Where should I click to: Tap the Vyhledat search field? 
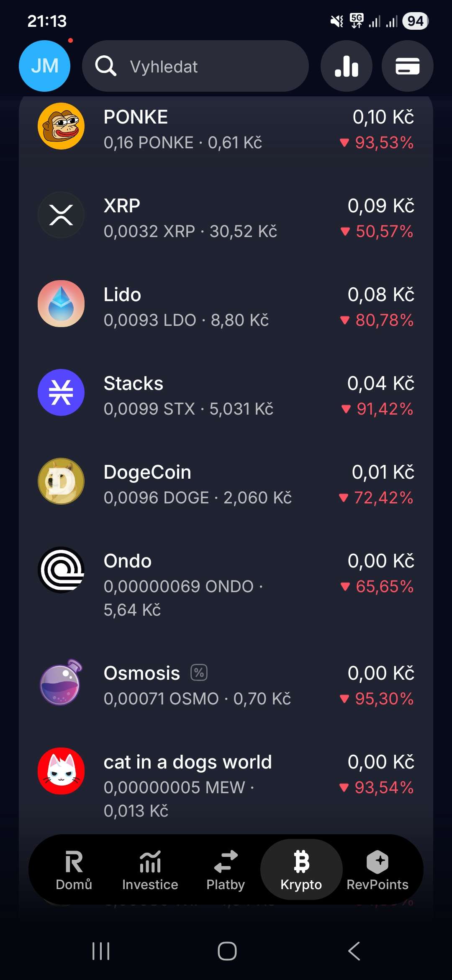tap(195, 66)
